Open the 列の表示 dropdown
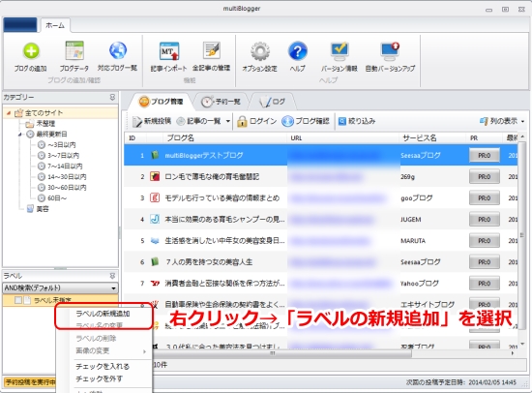 [502, 121]
